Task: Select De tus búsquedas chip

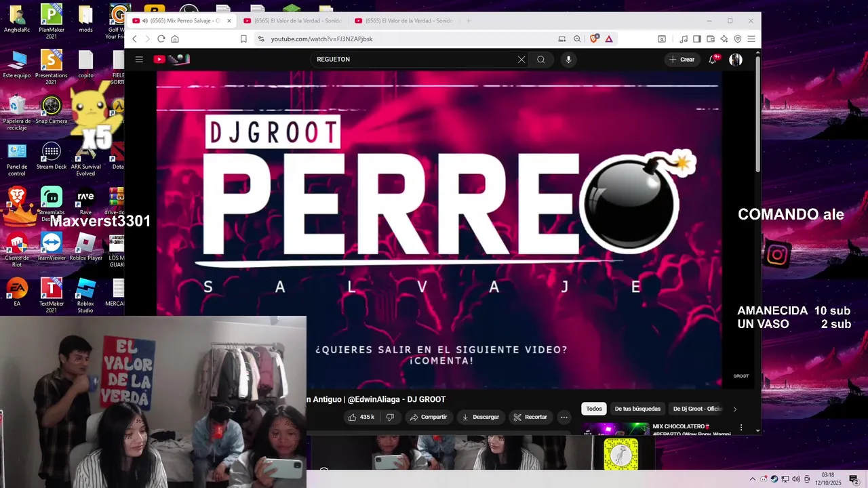Action: point(637,409)
